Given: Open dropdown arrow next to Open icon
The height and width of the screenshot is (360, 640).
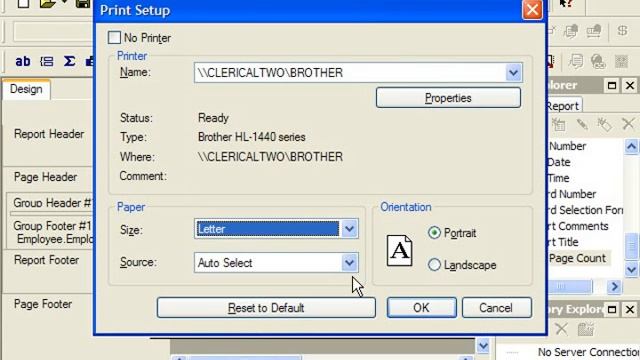Looking at the screenshot, I should click(64, 2).
